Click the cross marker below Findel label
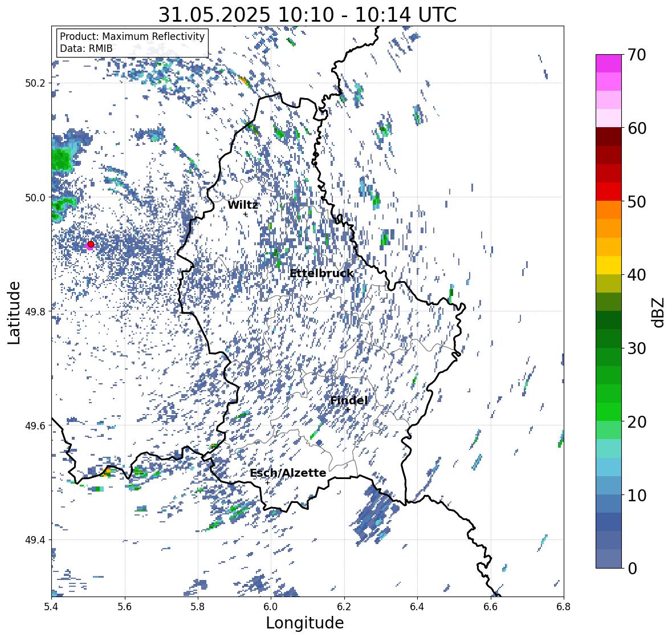The image size is (672, 637). (348, 410)
